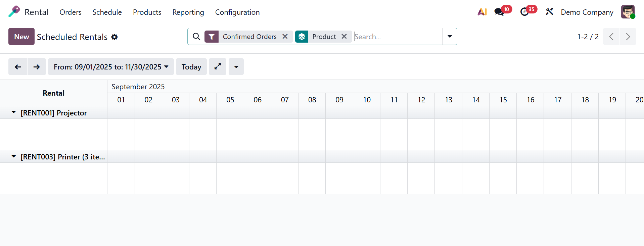The image size is (644, 246).
Task: Click the debug tools wrench icon
Action: point(549,12)
